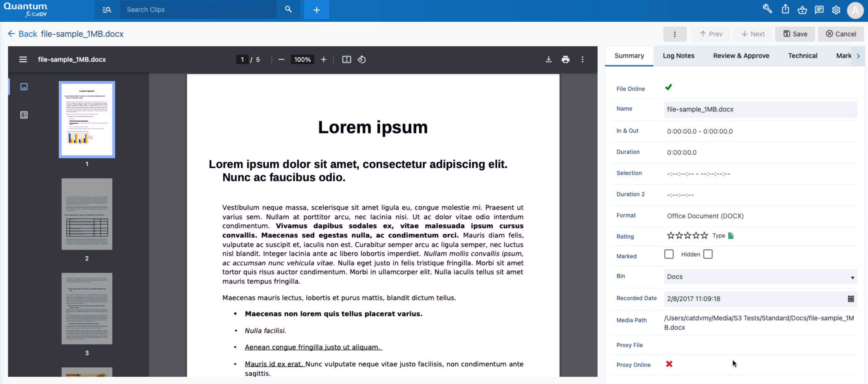Click fit to page icon
The height and width of the screenshot is (384, 868).
pos(346,60)
